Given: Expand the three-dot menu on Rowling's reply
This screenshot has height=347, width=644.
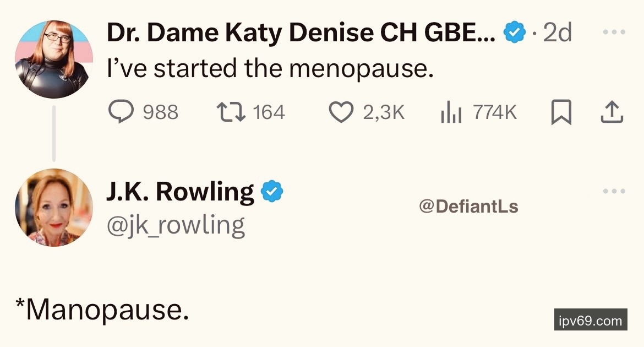Looking at the screenshot, I should point(614,192).
